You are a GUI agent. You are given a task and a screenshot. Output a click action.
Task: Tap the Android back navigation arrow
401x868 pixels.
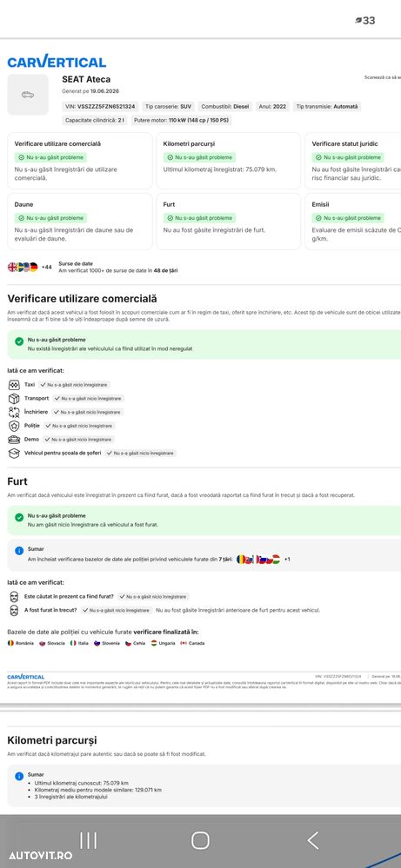(x=313, y=840)
